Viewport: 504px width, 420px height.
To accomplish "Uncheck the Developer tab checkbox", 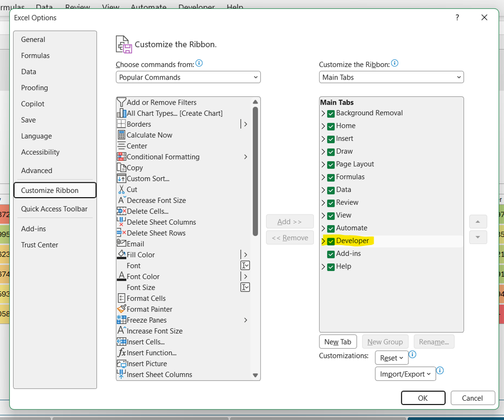I will [x=331, y=241].
